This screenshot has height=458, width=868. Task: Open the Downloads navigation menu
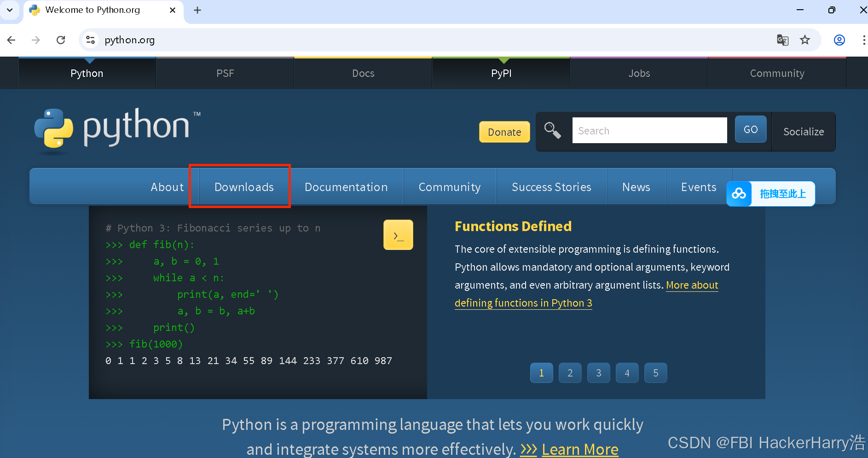(244, 187)
